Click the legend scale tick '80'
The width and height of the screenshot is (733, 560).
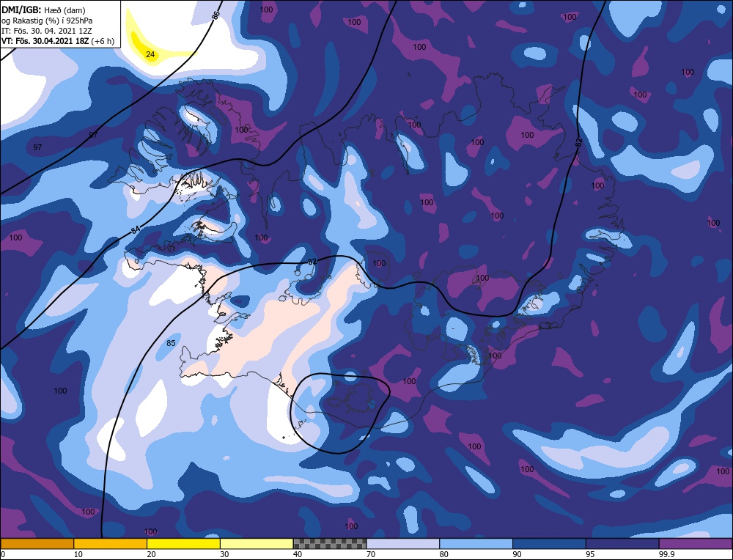[444, 554]
